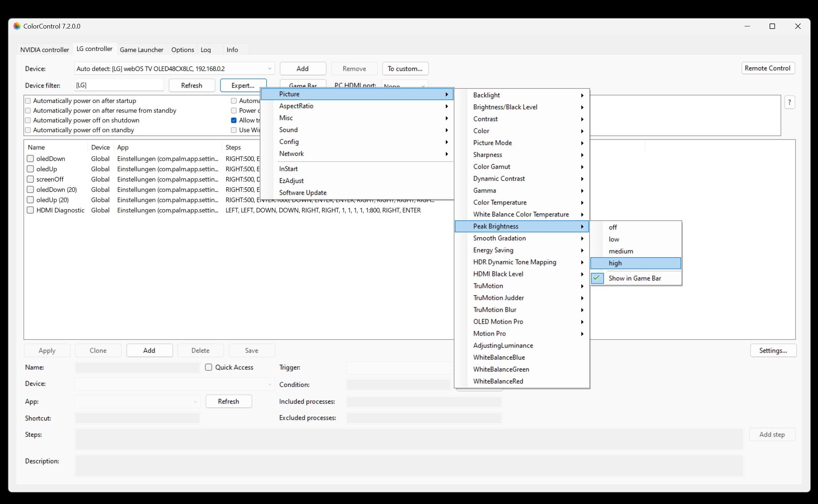Click the App column header
Viewport: 818px width, 504px height.
click(x=168, y=147)
